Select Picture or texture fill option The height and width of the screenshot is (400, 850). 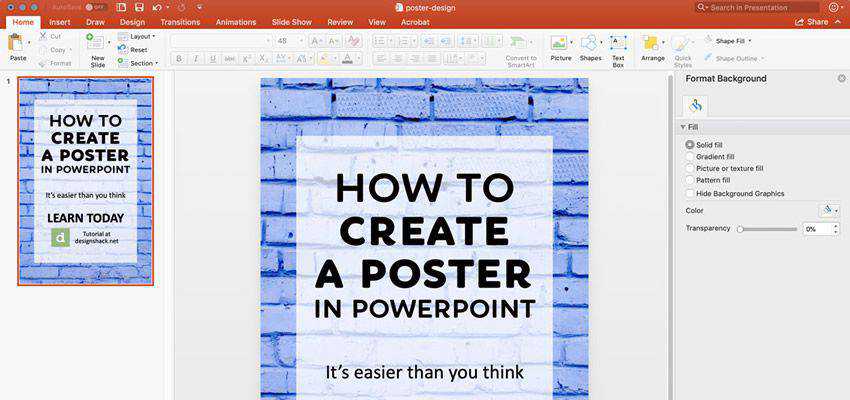coord(690,169)
